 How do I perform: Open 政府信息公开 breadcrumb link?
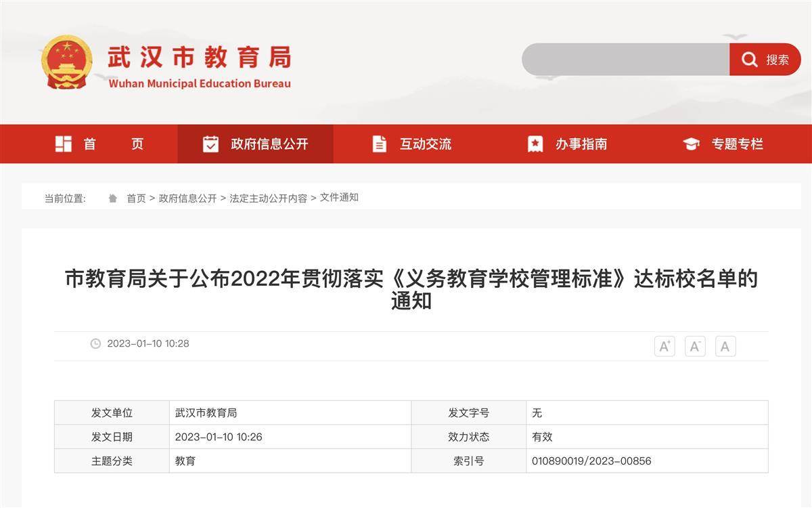[x=187, y=198]
